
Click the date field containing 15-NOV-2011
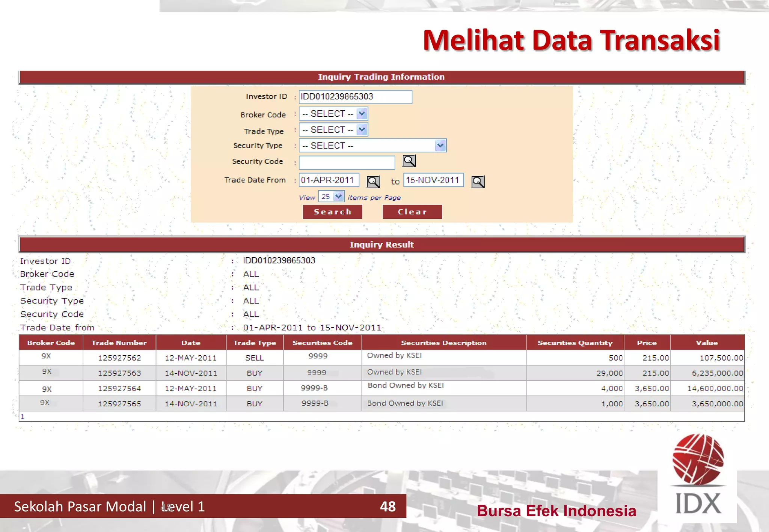[433, 180]
